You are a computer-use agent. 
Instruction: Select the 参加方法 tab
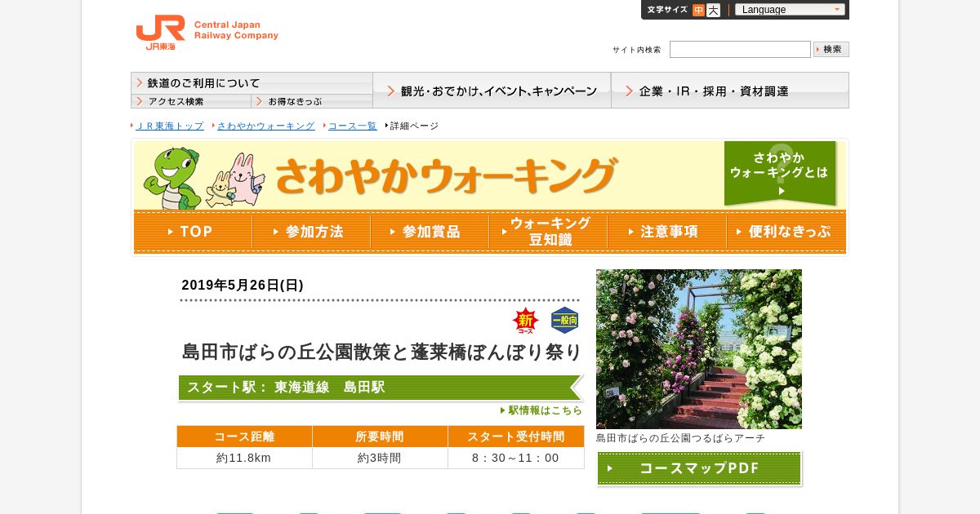pos(311,232)
